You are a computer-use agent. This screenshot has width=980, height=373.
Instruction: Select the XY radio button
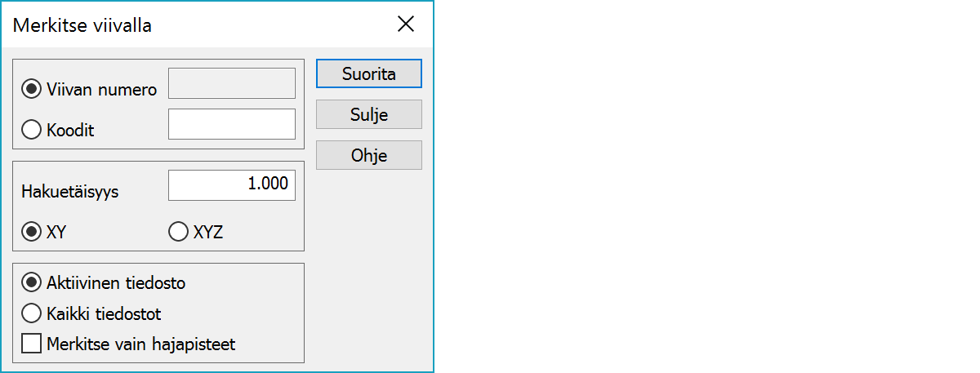[33, 232]
